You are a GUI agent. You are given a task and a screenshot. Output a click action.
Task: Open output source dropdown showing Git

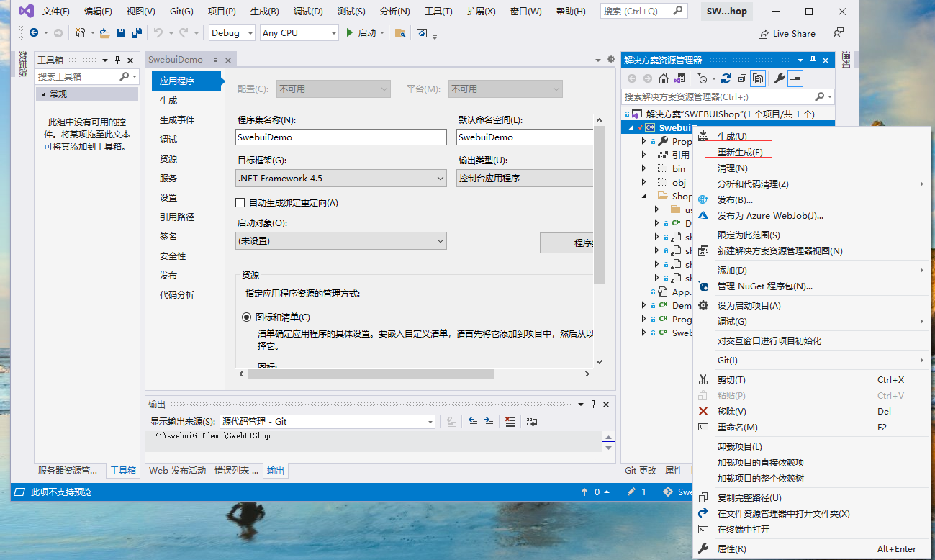pos(327,422)
